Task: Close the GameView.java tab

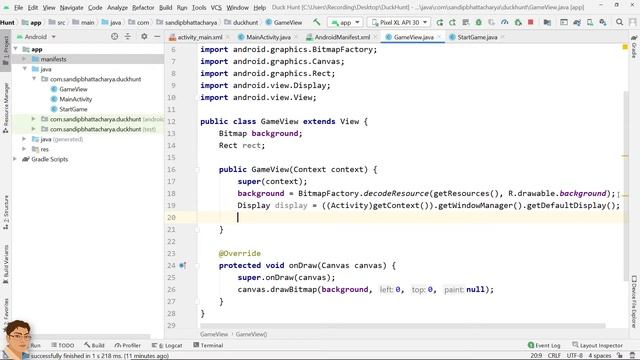Action: [439, 37]
